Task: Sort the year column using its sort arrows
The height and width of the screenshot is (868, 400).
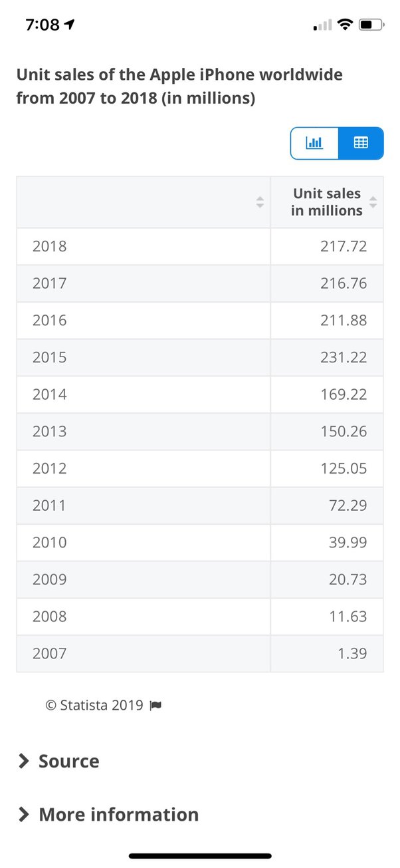Action: tap(260, 201)
